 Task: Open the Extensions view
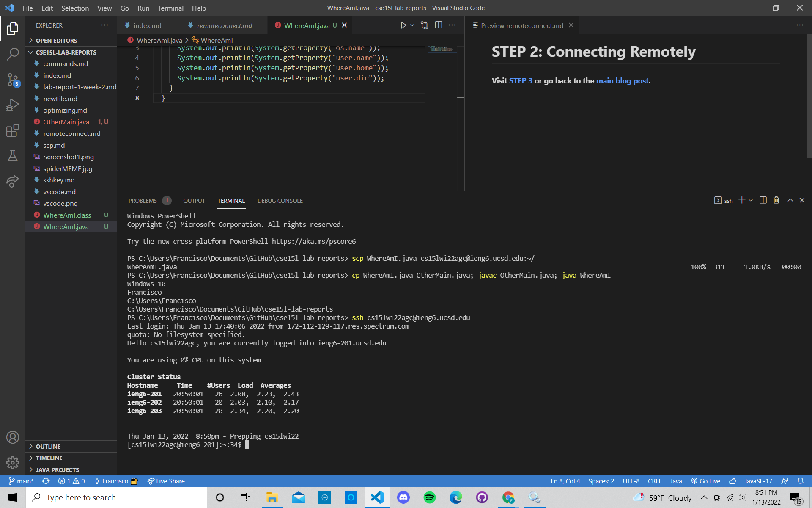(13, 130)
